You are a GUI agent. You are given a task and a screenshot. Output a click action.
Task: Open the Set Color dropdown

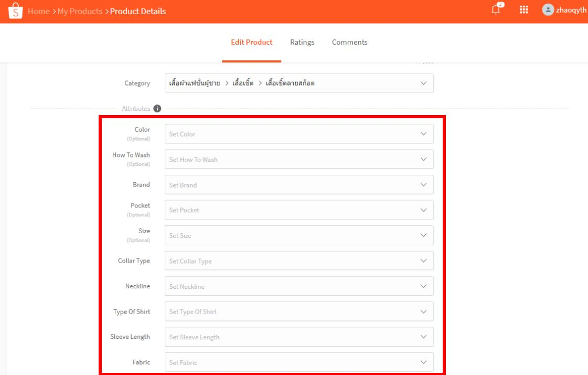tap(299, 133)
